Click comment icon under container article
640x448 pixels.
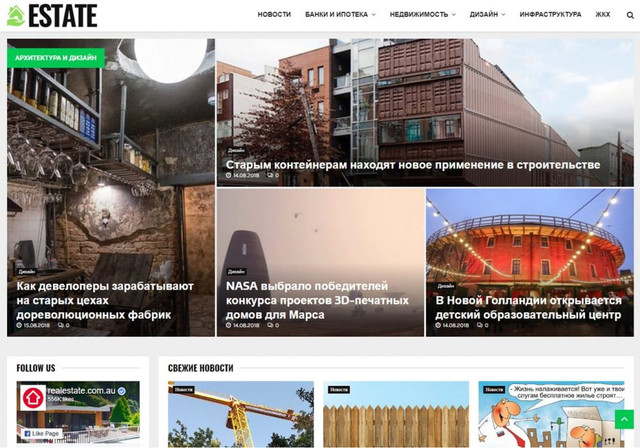tap(270, 176)
